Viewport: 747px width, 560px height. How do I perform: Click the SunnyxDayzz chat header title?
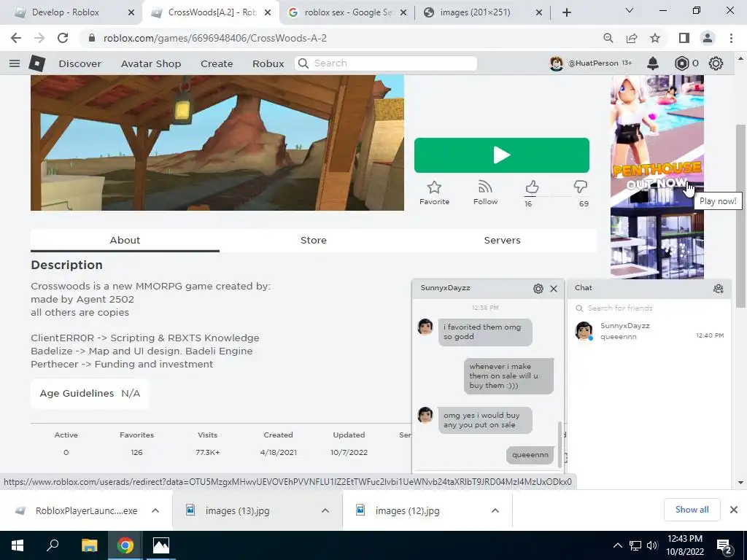446,288
